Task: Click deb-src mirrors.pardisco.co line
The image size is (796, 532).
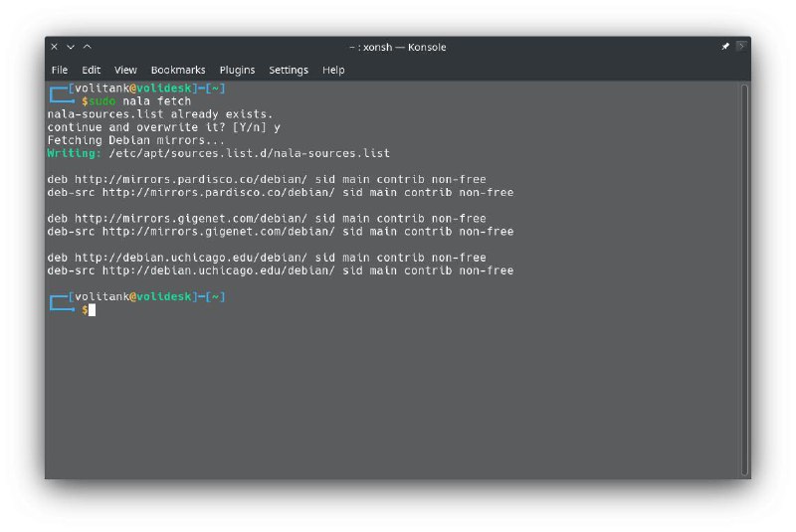Action: pos(281,192)
